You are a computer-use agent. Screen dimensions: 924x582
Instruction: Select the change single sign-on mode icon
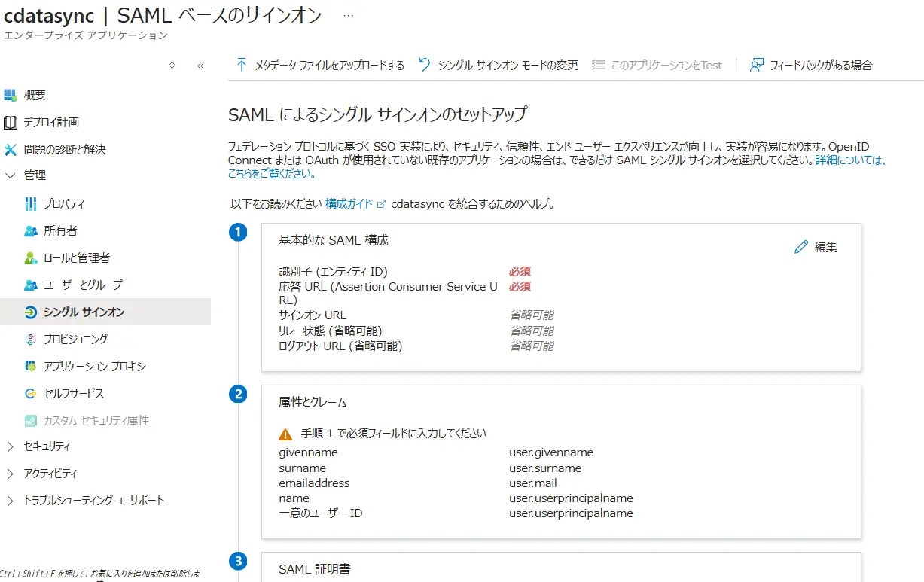coord(423,65)
